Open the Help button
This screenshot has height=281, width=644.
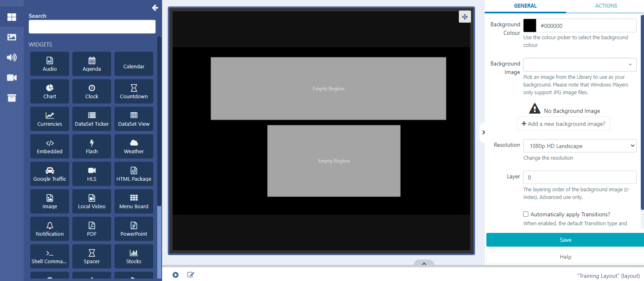[565, 257]
